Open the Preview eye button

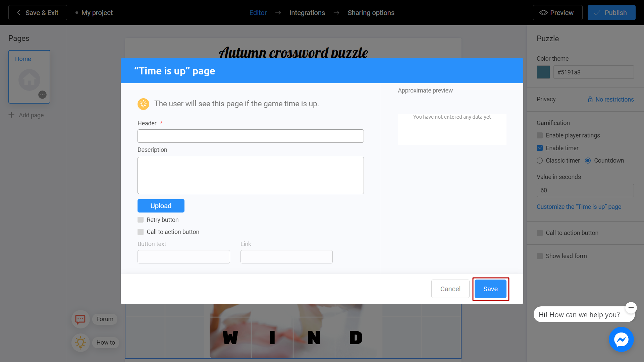click(x=557, y=13)
